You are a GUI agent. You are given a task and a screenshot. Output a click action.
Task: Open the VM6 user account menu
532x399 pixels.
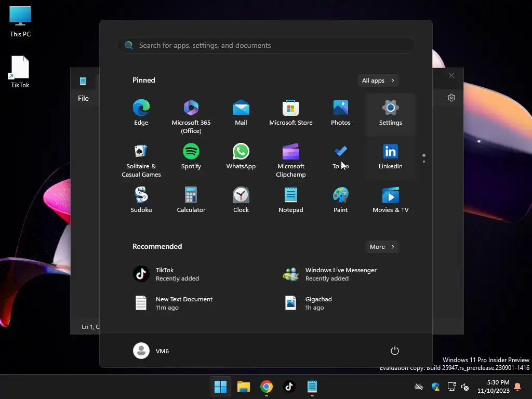point(151,351)
